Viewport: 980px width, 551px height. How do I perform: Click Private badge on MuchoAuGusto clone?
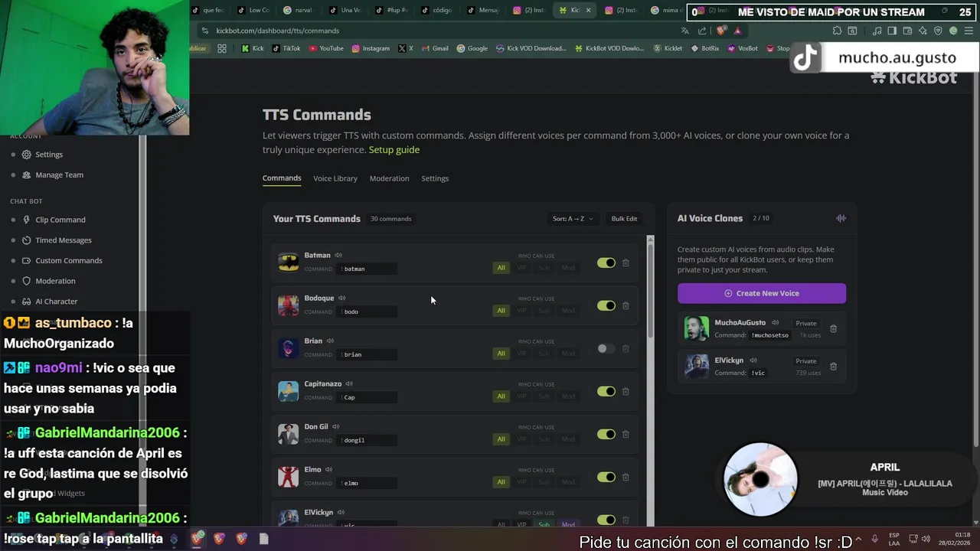806,324
